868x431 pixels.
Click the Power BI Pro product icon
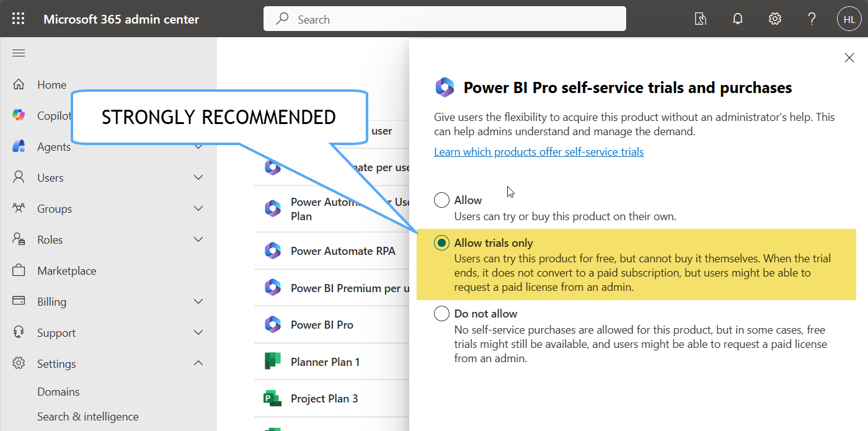click(x=273, y=324)
